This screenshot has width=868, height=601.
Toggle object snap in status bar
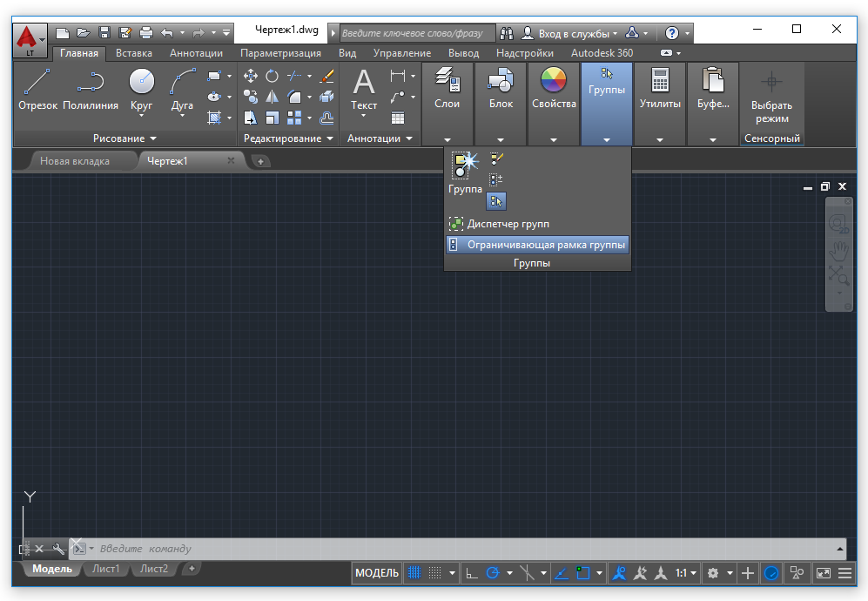(583, 573)
